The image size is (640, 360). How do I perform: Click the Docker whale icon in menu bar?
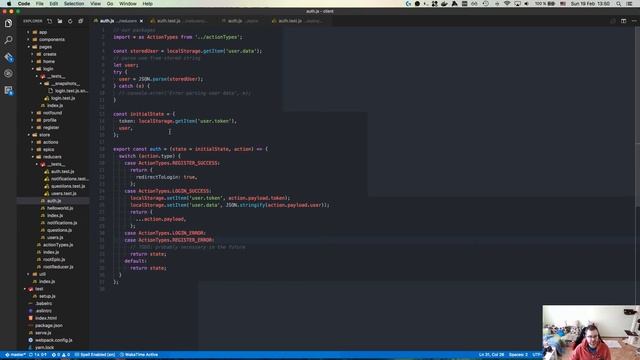point(444,4)
